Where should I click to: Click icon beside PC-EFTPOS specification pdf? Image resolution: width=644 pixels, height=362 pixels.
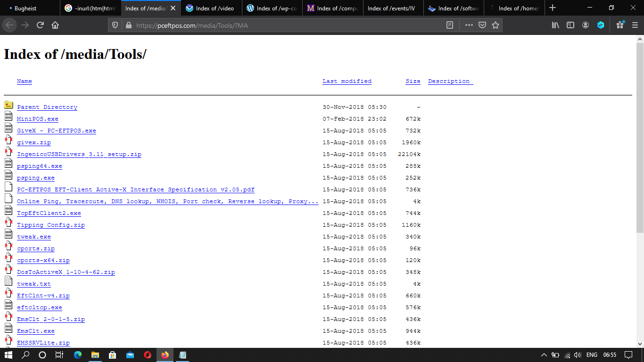click(x=8, y=187)
